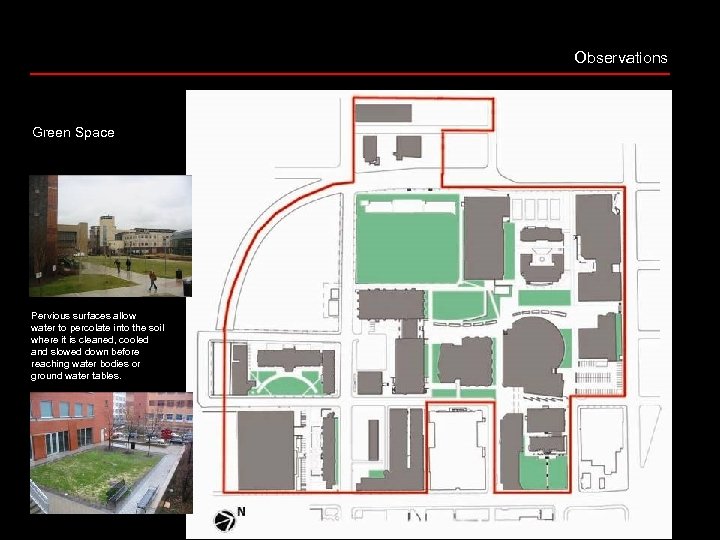Open the brick courtyard lawn photo

pos(111,453)
